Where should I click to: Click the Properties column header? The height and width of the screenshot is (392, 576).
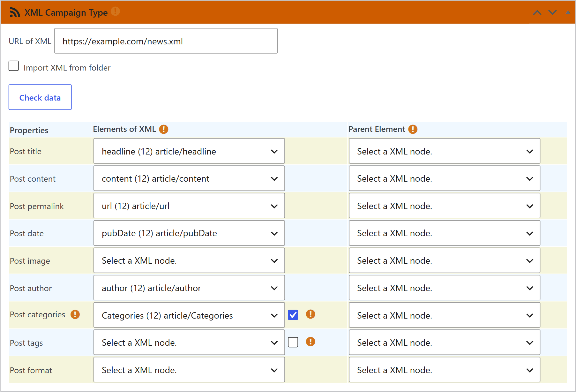pos(29,130)
